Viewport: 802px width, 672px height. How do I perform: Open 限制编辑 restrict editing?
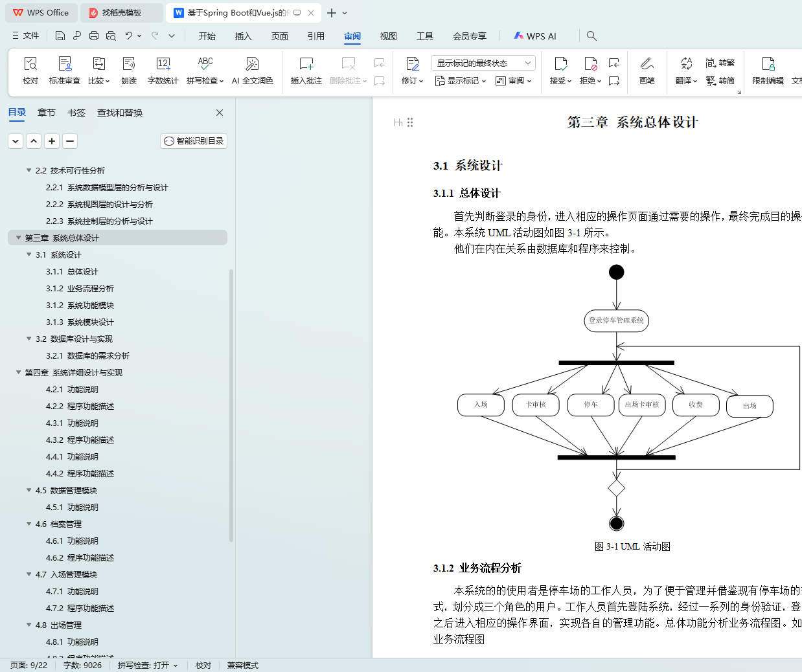768,70
